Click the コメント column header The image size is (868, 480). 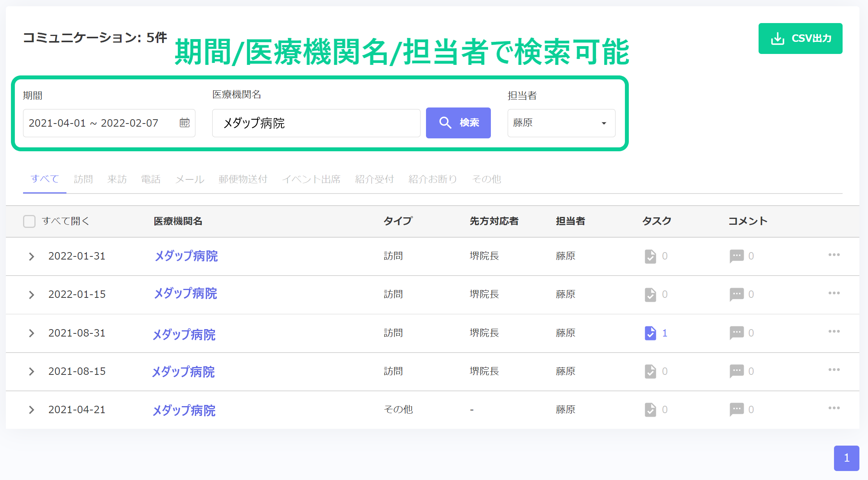tap(748, 221)
